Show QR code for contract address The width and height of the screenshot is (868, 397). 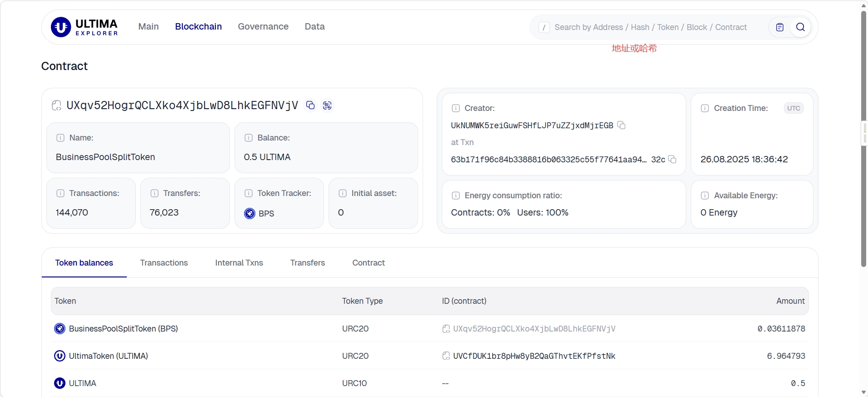click(x=327, y=106)
